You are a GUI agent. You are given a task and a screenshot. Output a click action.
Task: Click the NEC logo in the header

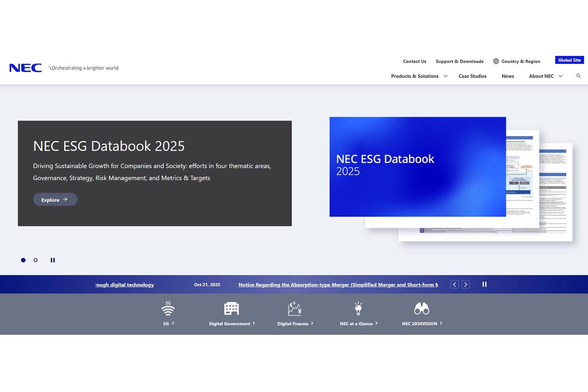tap(25, 68)
